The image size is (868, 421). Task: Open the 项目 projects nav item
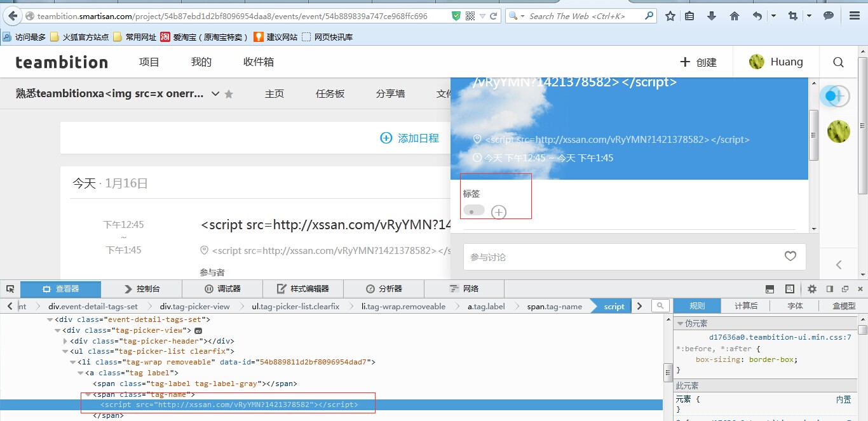click(x=149, y=62)
